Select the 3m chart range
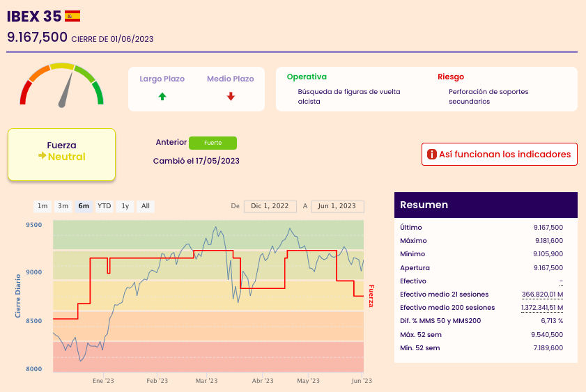 point(63,206)
